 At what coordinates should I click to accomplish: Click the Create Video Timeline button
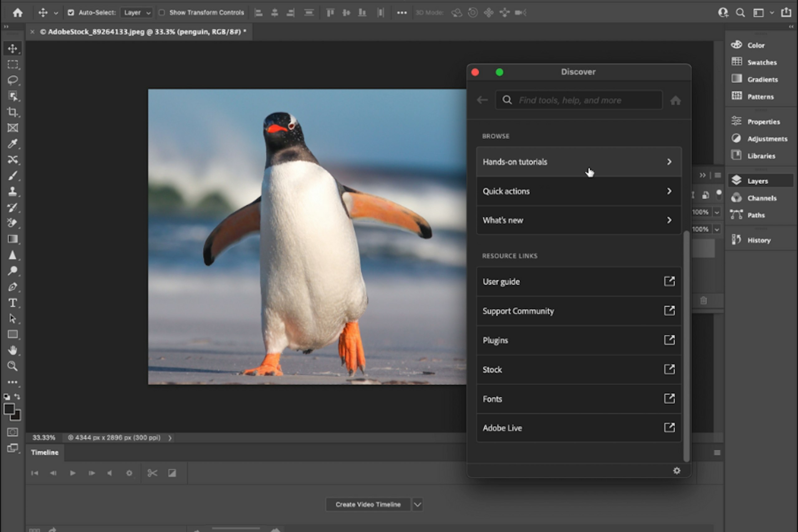tap(368, 505)
